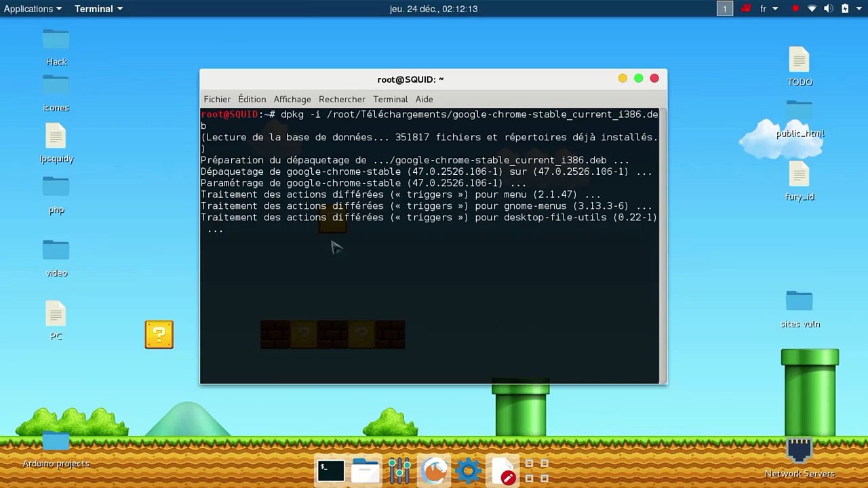
Task: Switch to workspace 1 indicator
Action: coord(725,9)
